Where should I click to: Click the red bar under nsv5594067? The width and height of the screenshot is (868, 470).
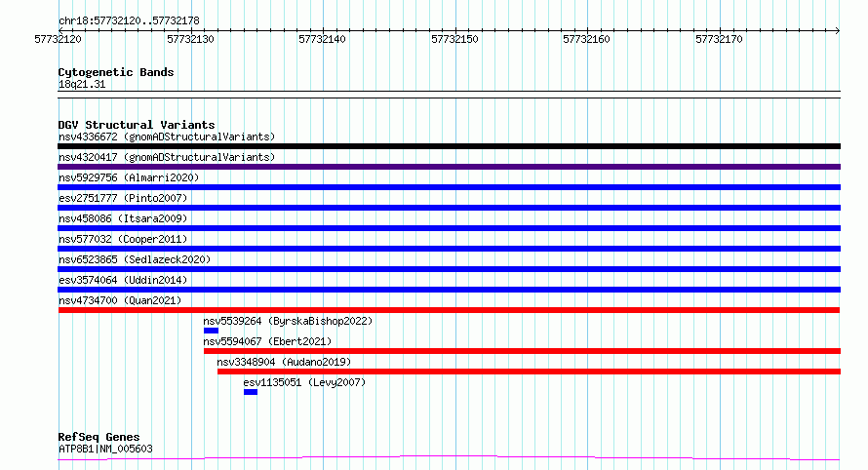tap(522, 351)
